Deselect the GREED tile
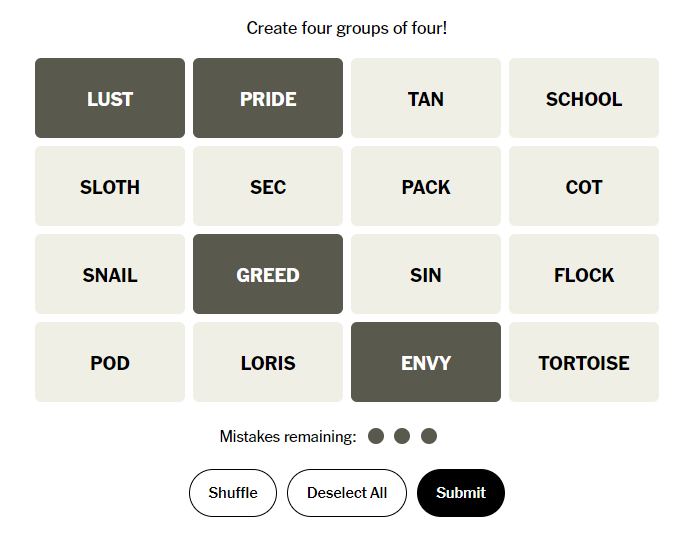Image resolution: width=692 pixels, height=541 pixels. pos(268,274)
